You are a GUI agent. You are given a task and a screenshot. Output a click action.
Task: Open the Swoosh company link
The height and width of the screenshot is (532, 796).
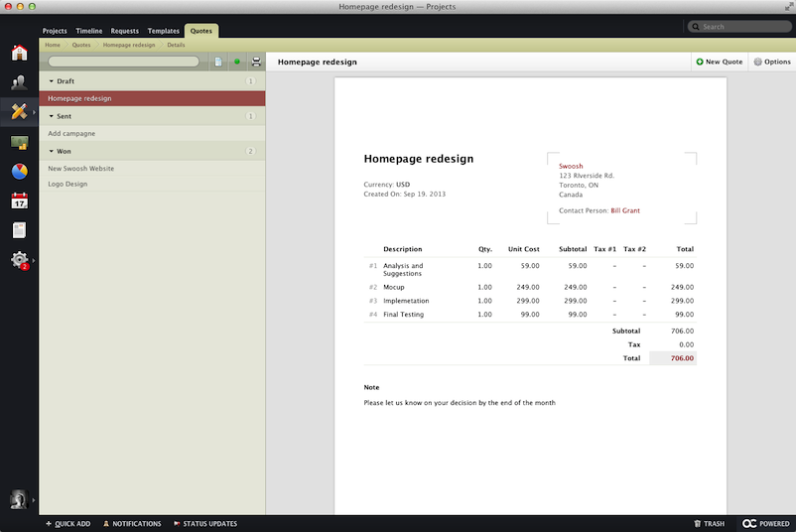(x=571, y=166)
